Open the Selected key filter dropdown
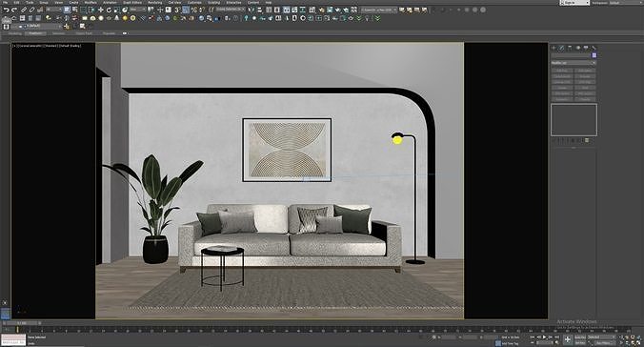The height and width of the screenshot is (347, 644). [602, 337]
